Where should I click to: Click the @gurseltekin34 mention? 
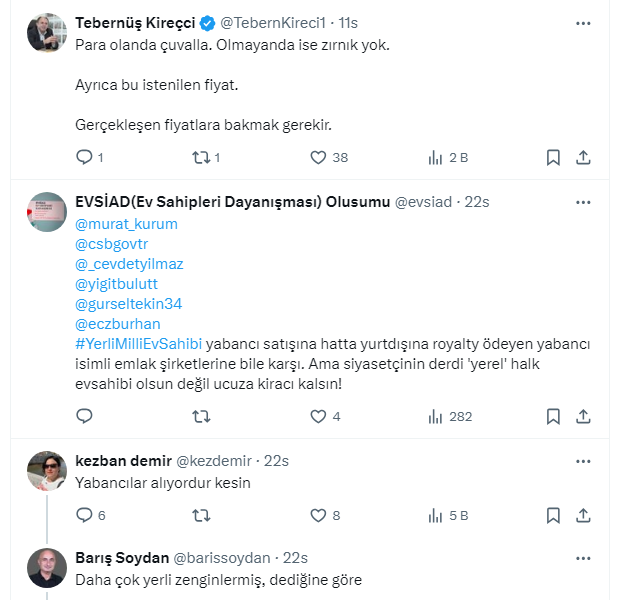[x=129, y=304]
